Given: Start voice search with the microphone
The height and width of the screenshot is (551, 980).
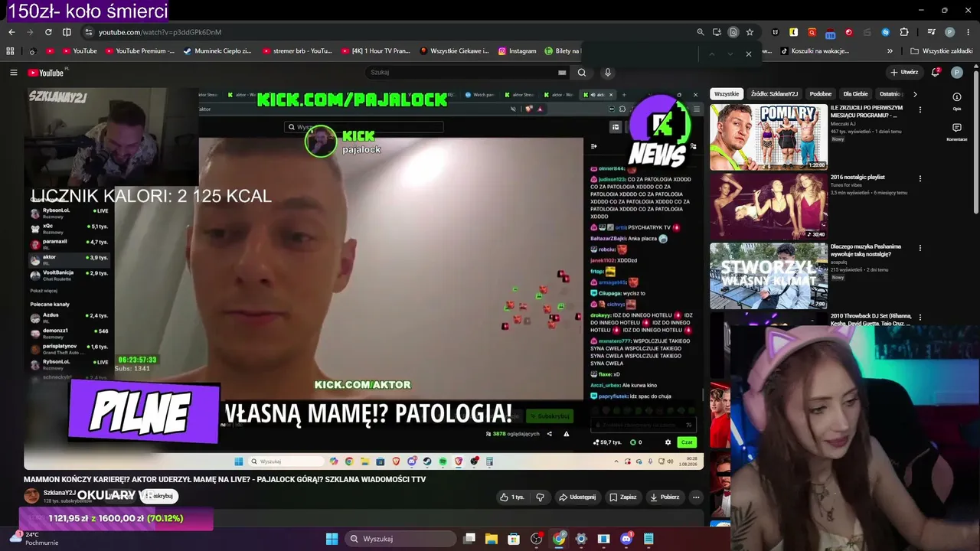Looking at the screenshot, I should point(608,73).
